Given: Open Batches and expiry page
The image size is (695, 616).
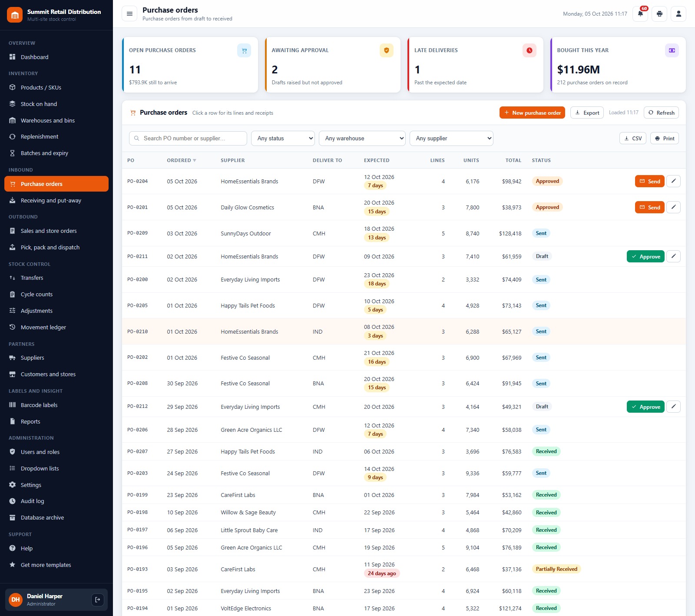Looking at the screenshot, I should [56, 153].
